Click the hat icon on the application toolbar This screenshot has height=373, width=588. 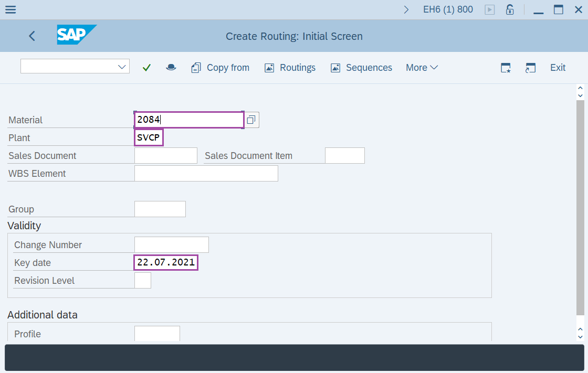[171, 67]
